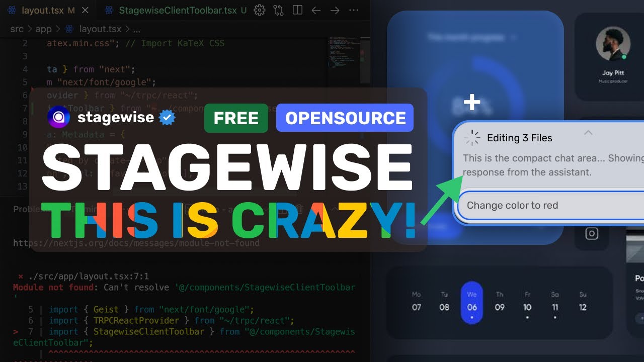Screen dimensions: 644x362
Task: Click the gear icon in editor title bar
Action: [x=260, y=10]
